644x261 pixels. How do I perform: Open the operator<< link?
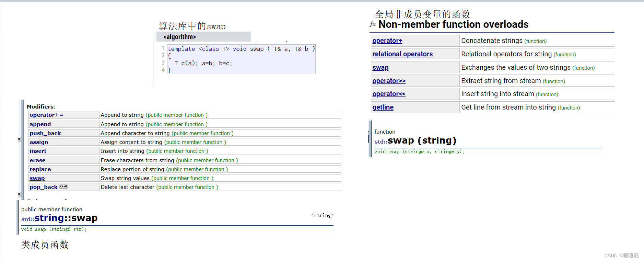click(x=389, y=94)
